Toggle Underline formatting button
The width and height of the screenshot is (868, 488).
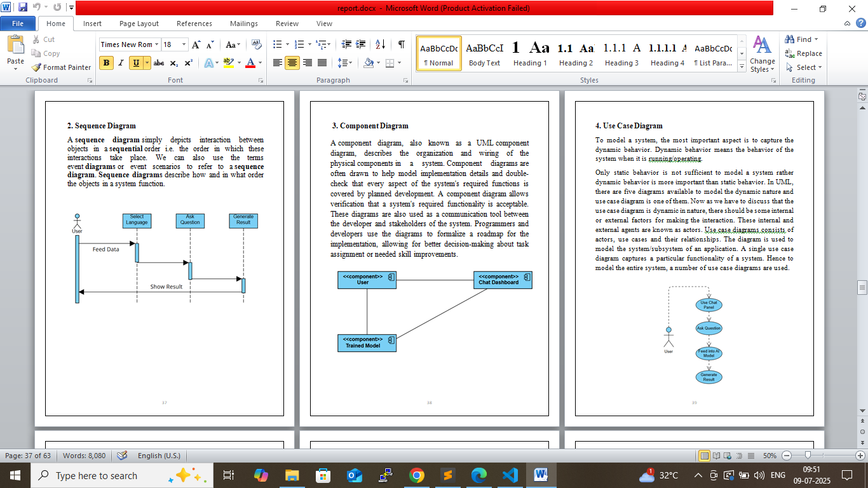click(136, 63)
